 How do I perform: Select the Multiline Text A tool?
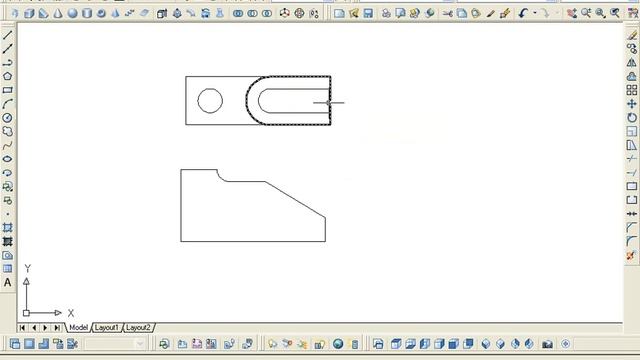point(7,282)
